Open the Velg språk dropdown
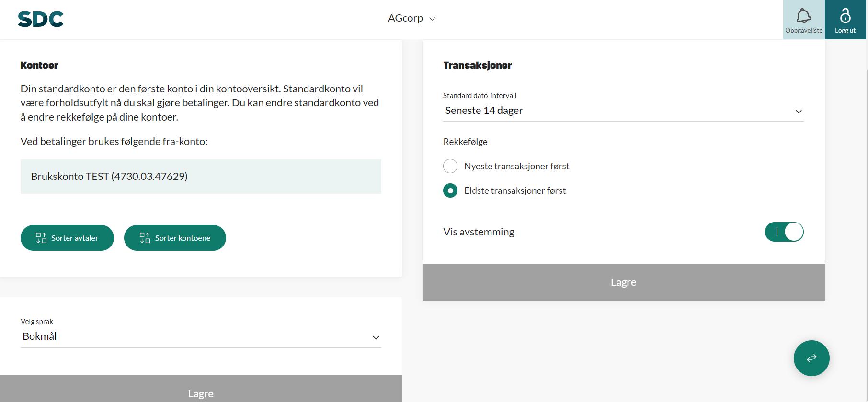Screen dimensions: 868x402 [x=200, y=336]
